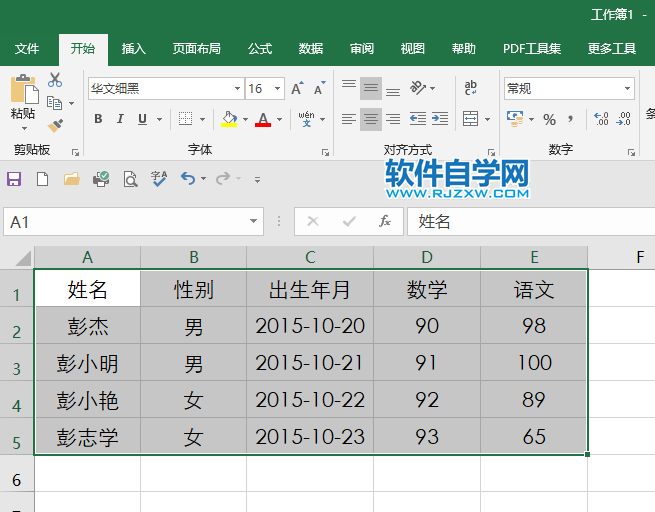The image size is (655, 512).
Task: Open the 视图 tab
Action: 413,49
